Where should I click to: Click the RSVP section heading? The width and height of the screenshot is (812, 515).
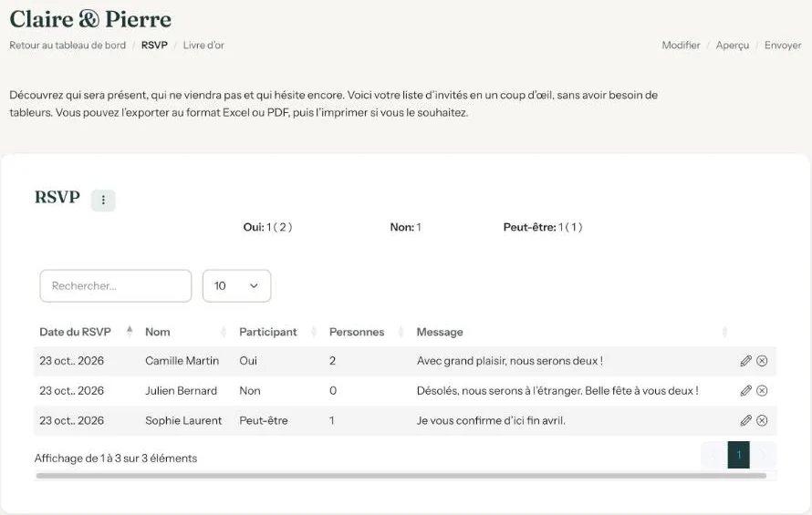(57, 197)
